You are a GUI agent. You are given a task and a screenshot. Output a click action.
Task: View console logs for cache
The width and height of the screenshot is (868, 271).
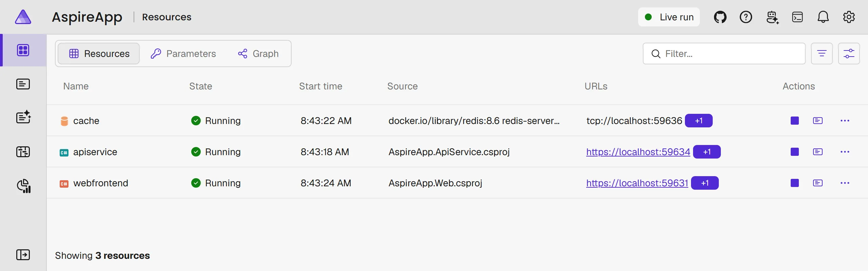coord(818,121)
